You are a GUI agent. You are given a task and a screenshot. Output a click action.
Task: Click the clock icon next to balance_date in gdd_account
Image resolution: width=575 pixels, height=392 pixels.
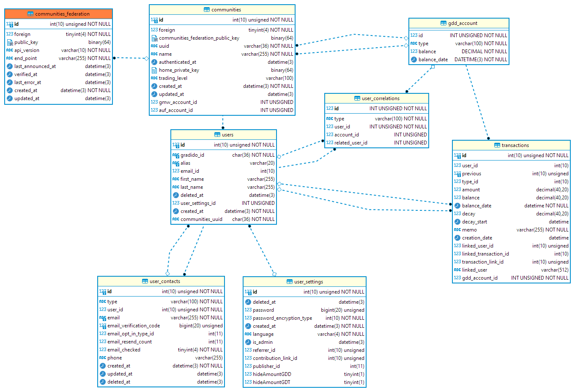pos(414,60)
